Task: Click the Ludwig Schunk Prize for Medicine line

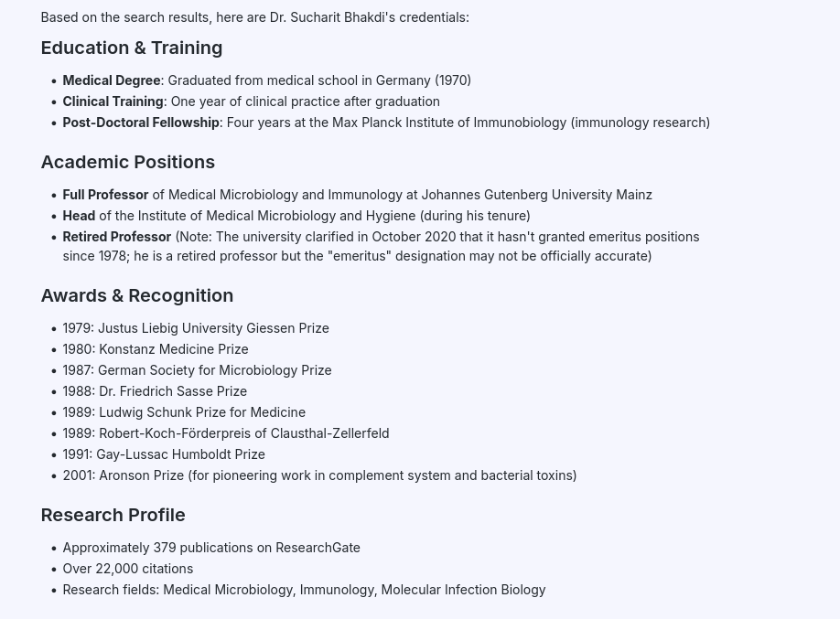Action: (184, 412)
